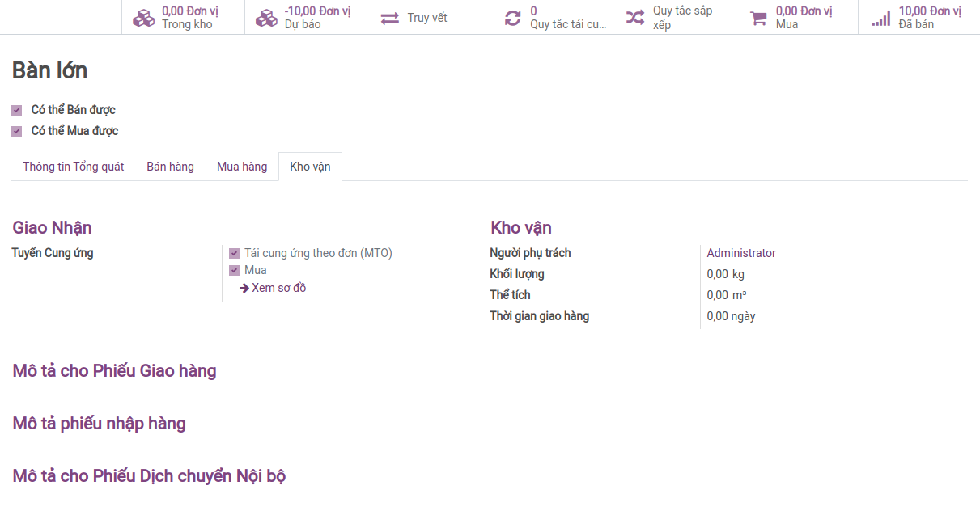Select the Kho vận tab
980x532 pixels.
310,167
